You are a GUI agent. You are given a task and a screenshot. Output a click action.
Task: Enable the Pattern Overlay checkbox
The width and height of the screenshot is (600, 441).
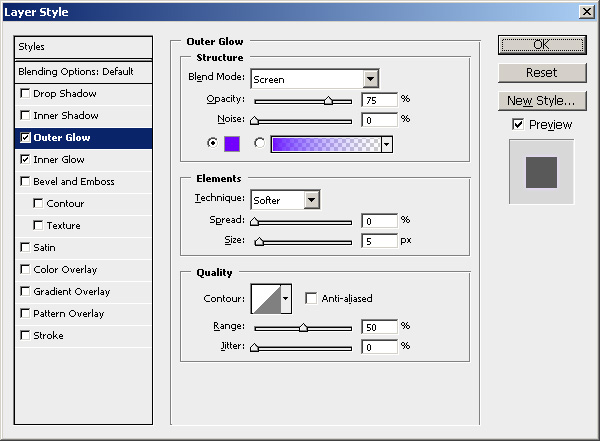(25, 314)
